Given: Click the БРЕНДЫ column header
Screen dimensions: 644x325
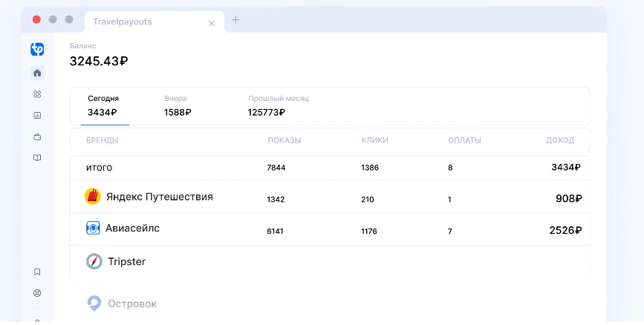Looking at the screenshot, I should (103, 140).
